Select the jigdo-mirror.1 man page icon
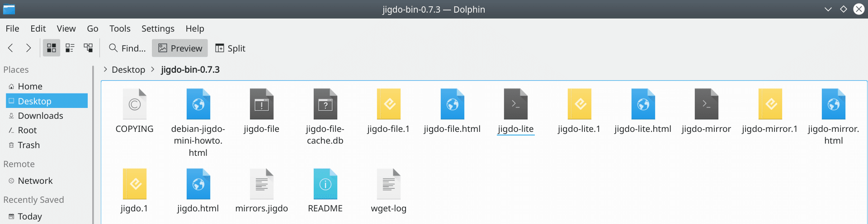 point(770,104)
